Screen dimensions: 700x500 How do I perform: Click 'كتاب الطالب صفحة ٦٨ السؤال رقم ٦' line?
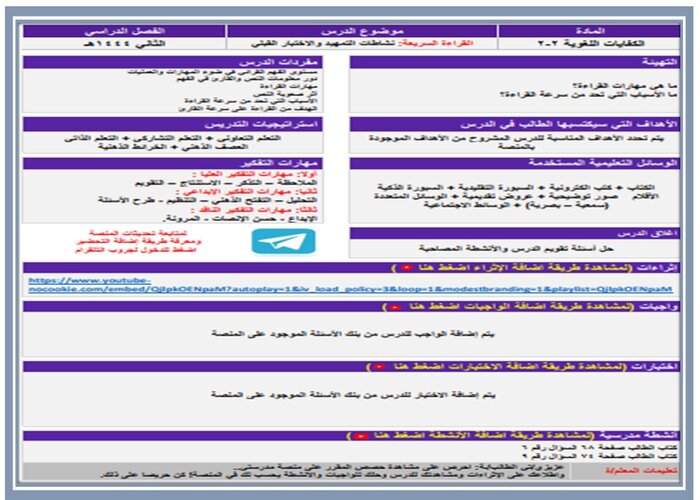point(600,447)
